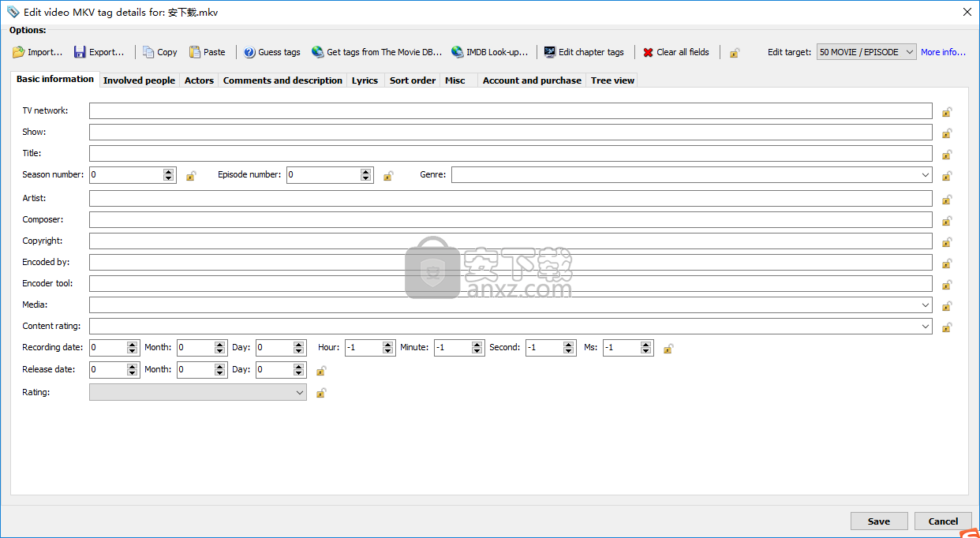Switch to Tree view tab
Viewport: 980px width, 538px height.
coord(612,80)
